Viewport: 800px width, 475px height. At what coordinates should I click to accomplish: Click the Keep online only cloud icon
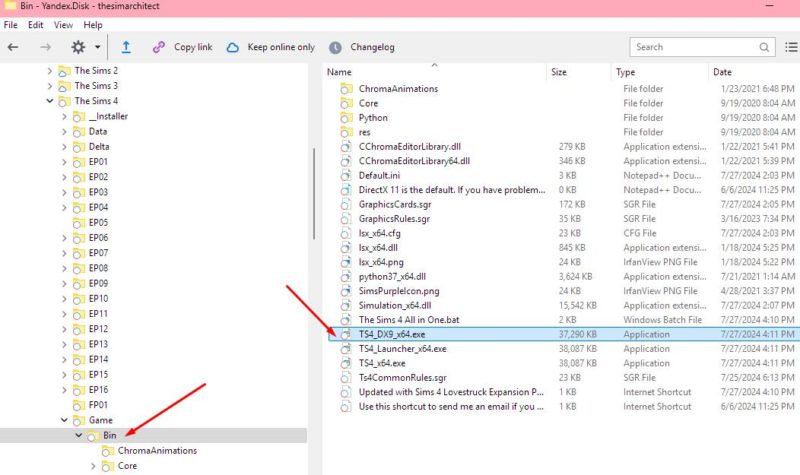(x=233, y=47)
